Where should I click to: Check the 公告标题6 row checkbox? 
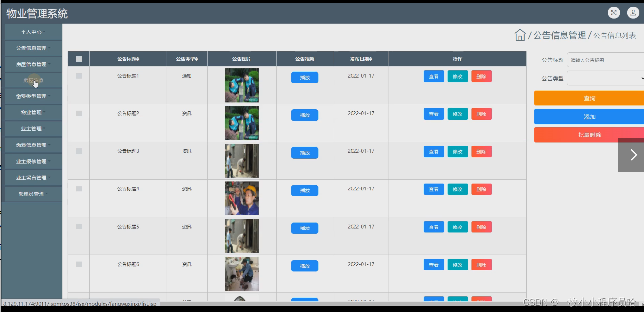(79, 264)
